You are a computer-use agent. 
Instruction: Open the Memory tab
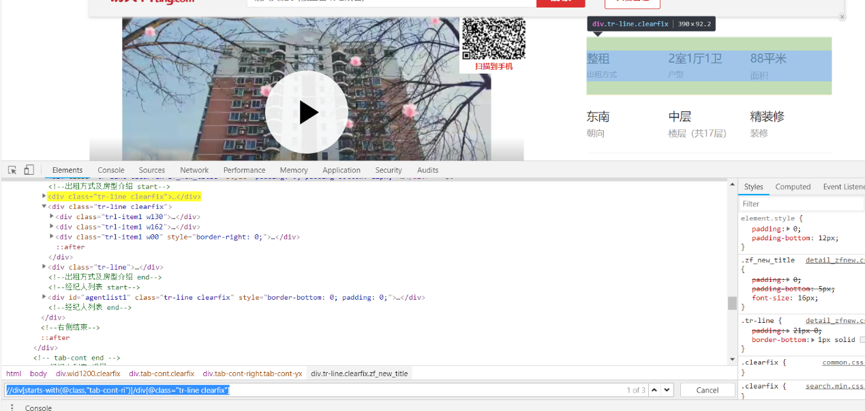click(x=293, y=170)
